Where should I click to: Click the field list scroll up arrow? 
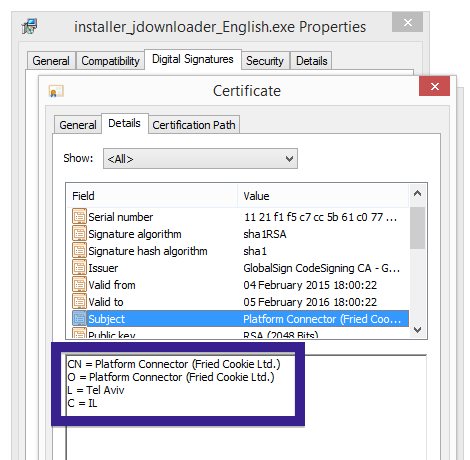click(x=417, y=193)
